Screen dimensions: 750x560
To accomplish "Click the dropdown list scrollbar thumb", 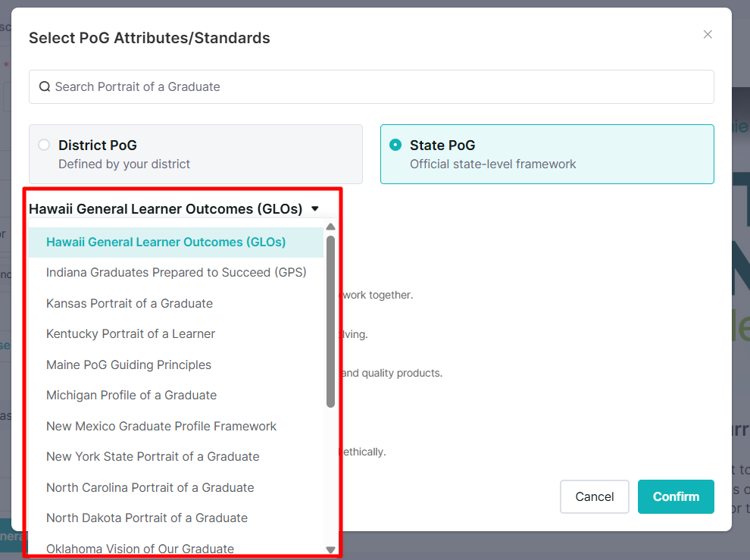I will click(x=330, y=321).
